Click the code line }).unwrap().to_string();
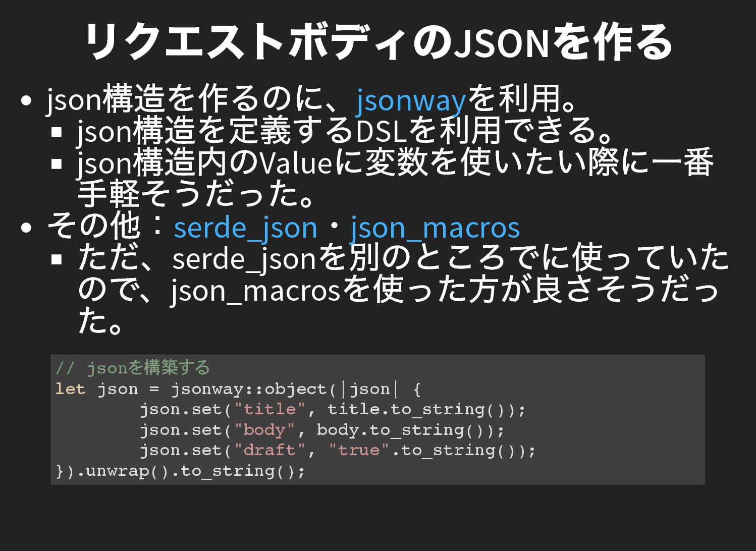This screenshot has width=756, height=551. [x=181, y=471]
